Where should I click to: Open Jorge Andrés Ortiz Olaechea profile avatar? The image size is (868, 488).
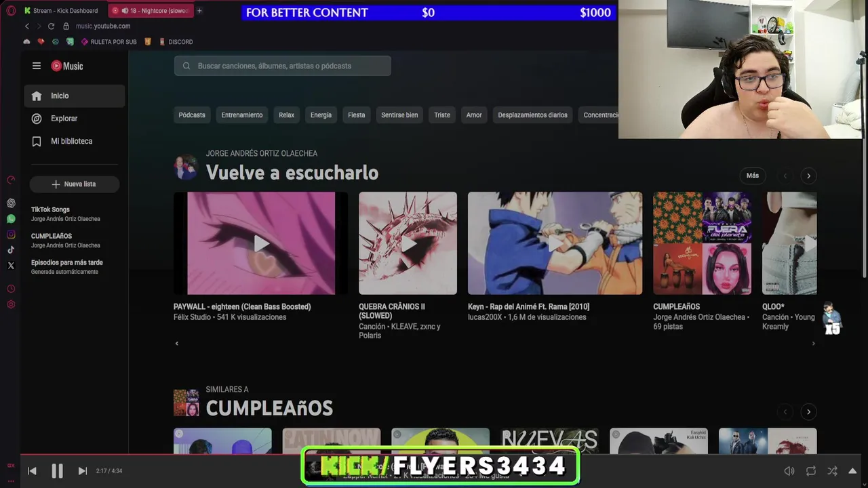[x=186, y=167]
